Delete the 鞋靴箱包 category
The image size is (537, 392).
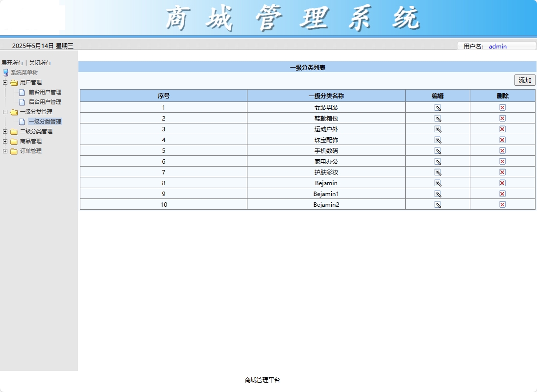[502, 118]
